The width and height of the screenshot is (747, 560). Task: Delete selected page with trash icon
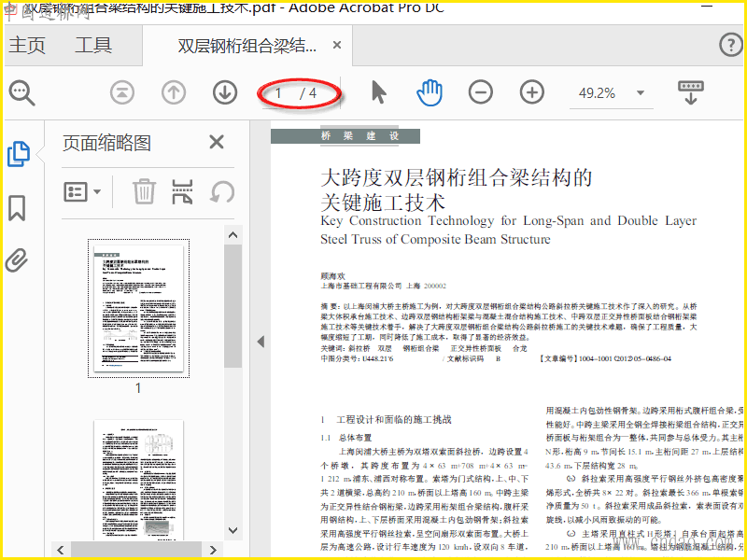pos(144,191)
